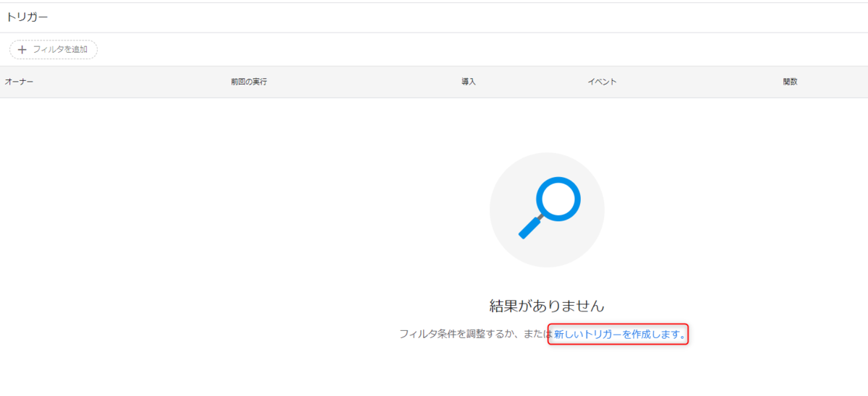Click the 'フィルタを追加' add filter button
The width and height of the screenshot is (868, 396).
pyautogui.click(x=54, y=50)
